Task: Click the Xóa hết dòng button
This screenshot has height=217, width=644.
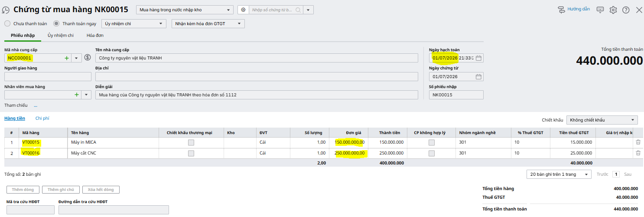Action: (101, 190)
